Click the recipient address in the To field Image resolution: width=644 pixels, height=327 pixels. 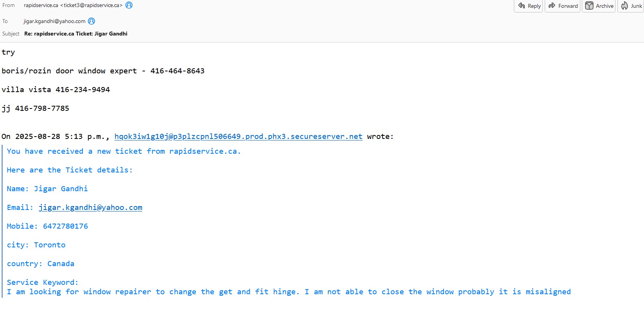tap(54, 21)
